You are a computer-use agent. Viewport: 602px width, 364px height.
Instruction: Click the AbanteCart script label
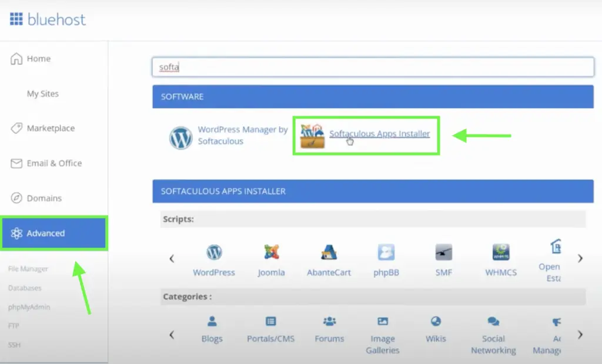pos(329,272)
